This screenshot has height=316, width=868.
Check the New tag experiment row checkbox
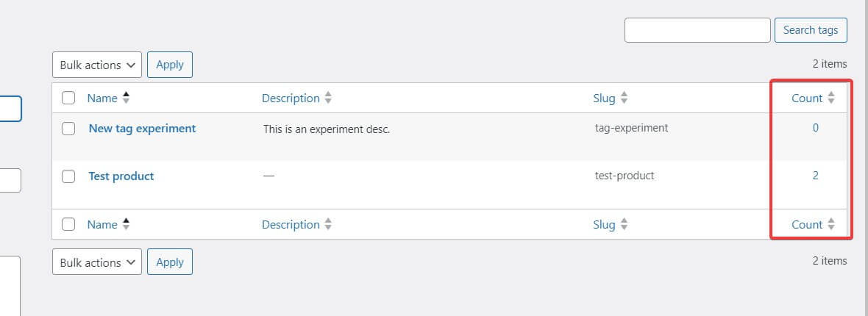68,129
